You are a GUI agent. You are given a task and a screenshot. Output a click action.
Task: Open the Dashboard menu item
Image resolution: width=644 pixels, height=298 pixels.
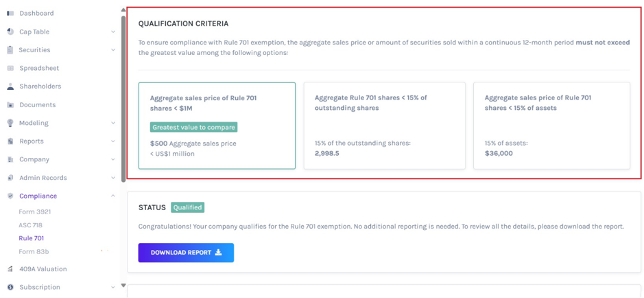coord(36,13)
